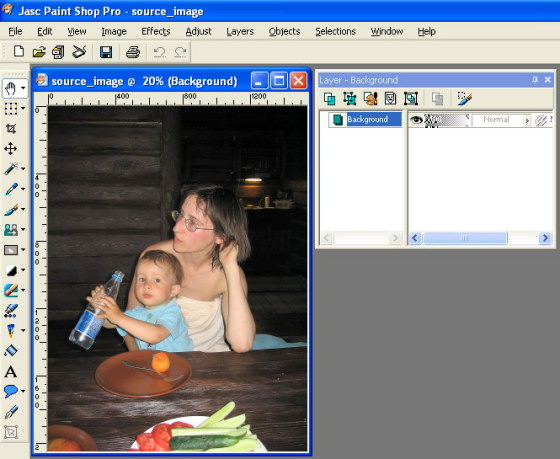Click the Undo arrow icon
This screenshot has width=560, height=459.
159,52
